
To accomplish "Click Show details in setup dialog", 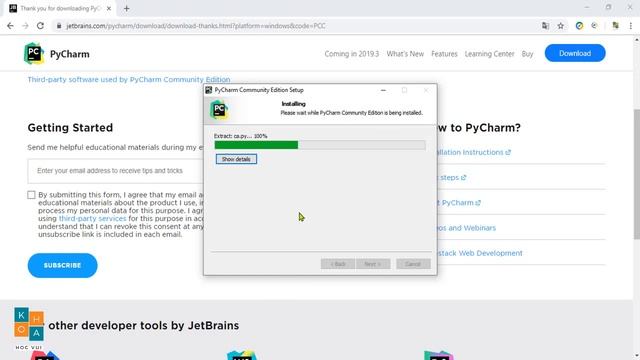I will coord(236,159).
